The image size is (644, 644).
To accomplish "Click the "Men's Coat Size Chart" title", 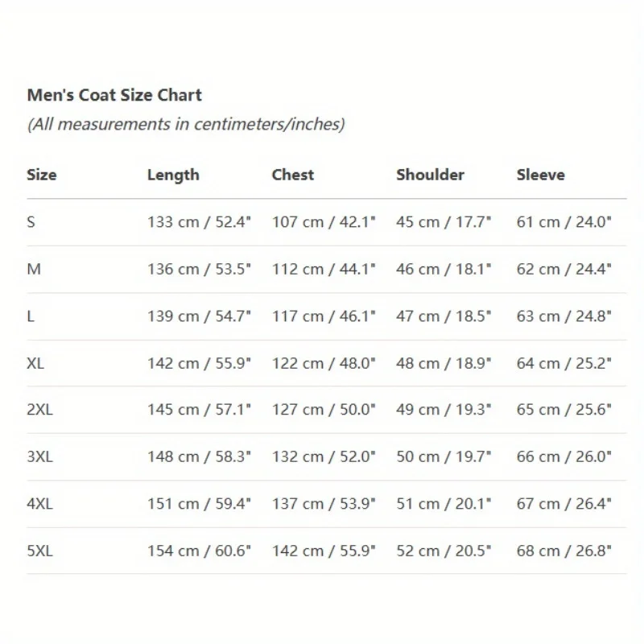I will click(114, 95).
